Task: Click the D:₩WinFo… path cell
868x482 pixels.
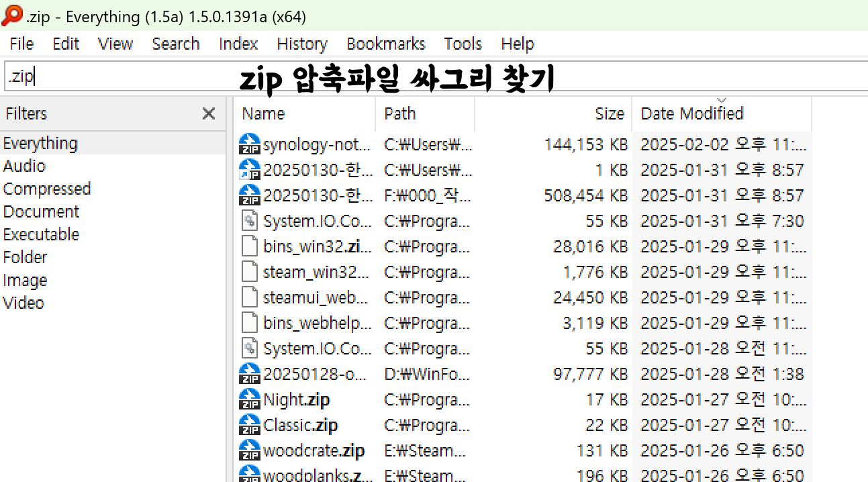Action: [427, 374]
